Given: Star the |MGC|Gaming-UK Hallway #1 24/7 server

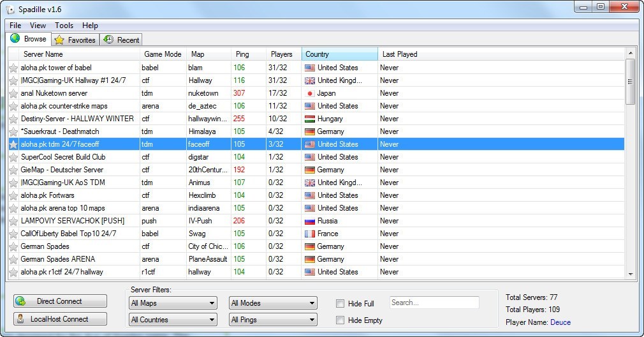Looking at the screenshot, I should [13, 80].
